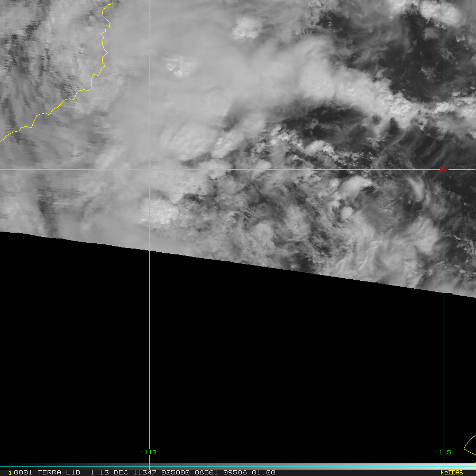
Task: Click the 025000 time value
Action: click(x=176, y=472)
